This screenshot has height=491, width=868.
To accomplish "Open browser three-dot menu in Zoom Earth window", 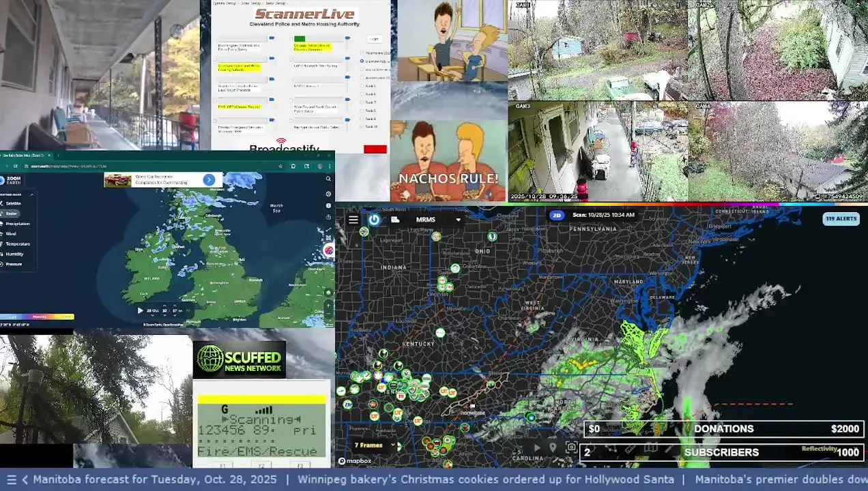I will pos(330,166).
